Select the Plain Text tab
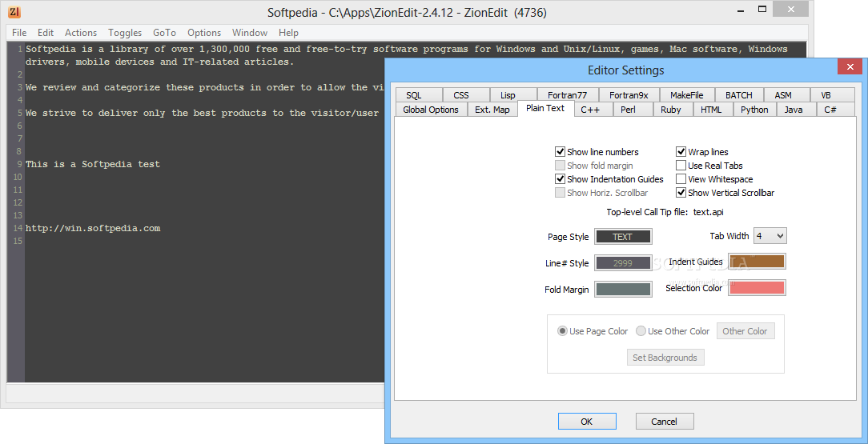 point(545,108)
